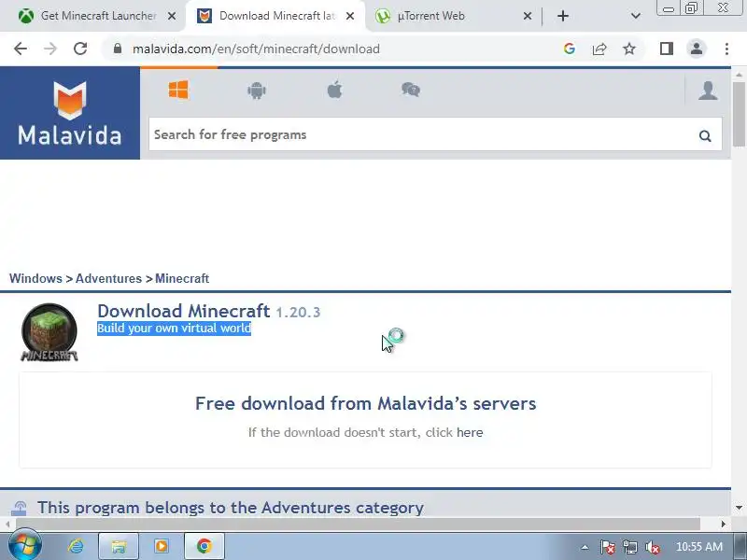Open a new browser tab
This screenshot has width=747, height=560.
tap(563, 16)
